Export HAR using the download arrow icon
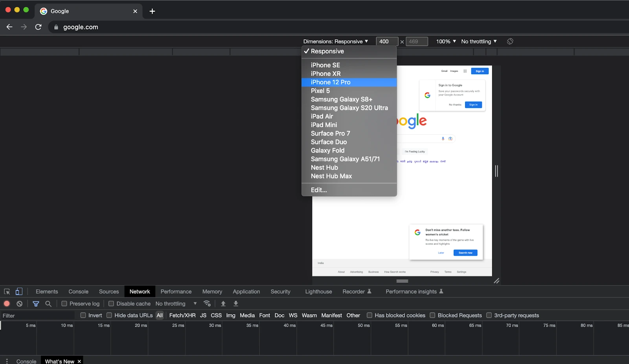629x364 pixels. [x=235, y=304]
